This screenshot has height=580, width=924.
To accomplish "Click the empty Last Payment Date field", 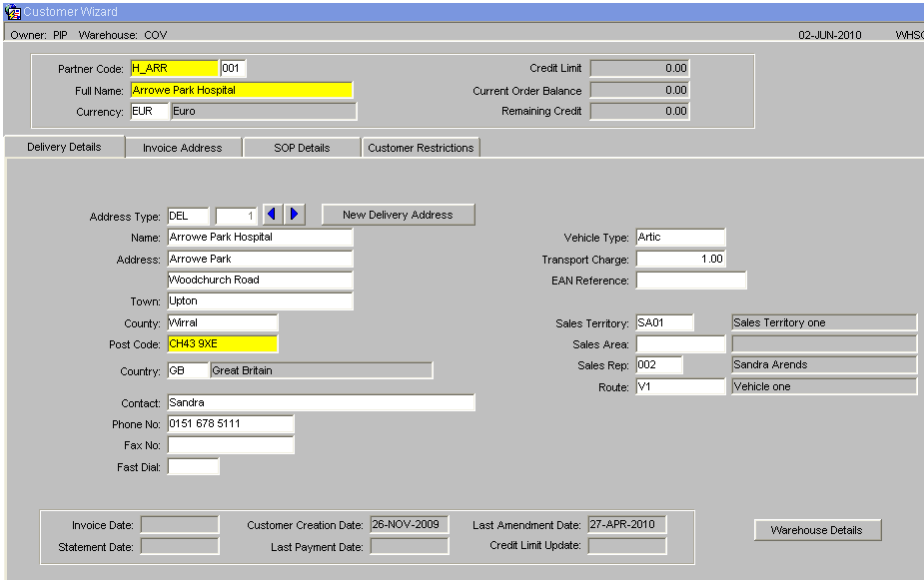I will 410,546.
